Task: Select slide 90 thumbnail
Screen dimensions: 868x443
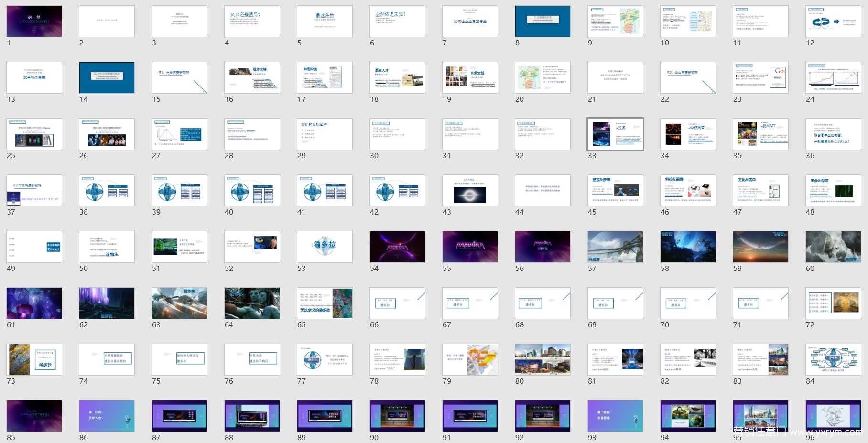Action: [x=397, y=416]
